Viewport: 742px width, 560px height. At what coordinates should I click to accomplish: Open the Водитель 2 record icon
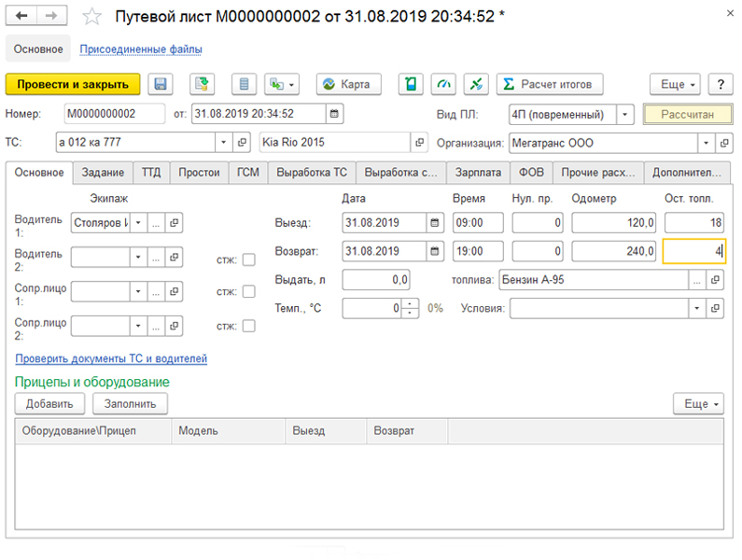coord(175,257)
